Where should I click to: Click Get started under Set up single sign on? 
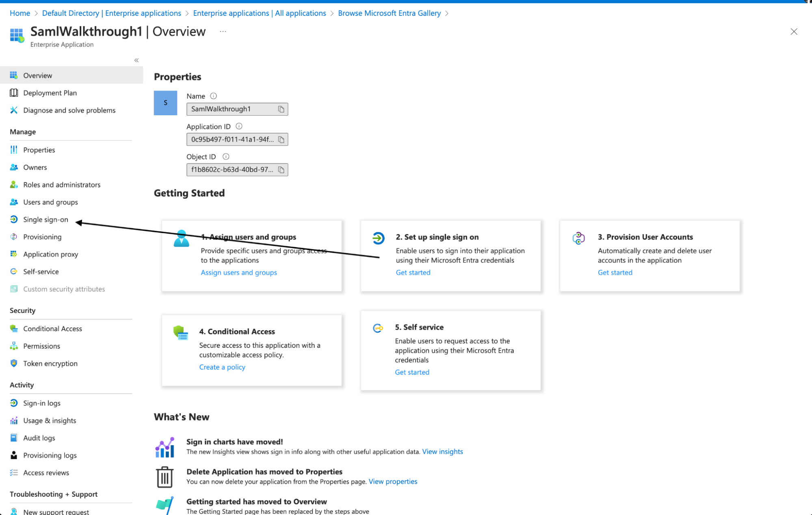click(x=413, y=273)
